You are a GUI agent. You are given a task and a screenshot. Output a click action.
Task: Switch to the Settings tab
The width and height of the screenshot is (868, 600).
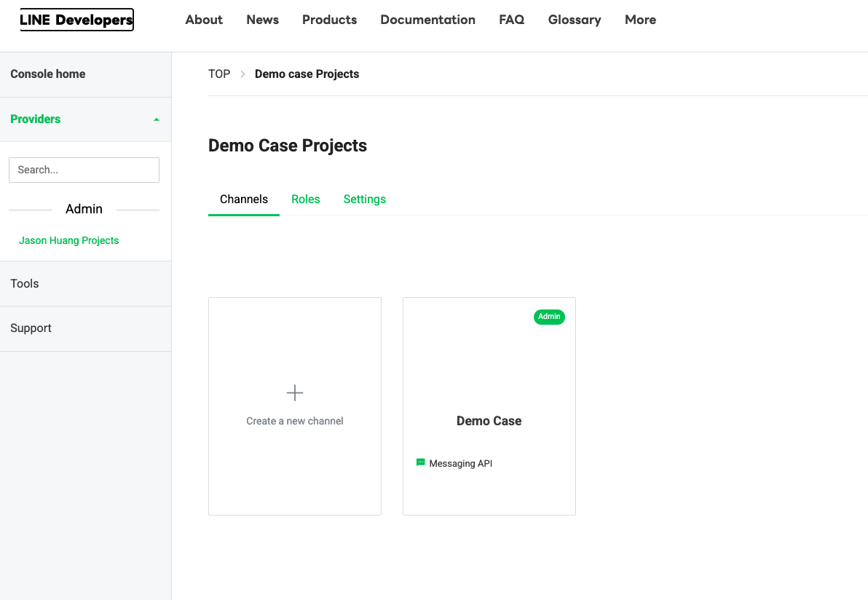364,199
